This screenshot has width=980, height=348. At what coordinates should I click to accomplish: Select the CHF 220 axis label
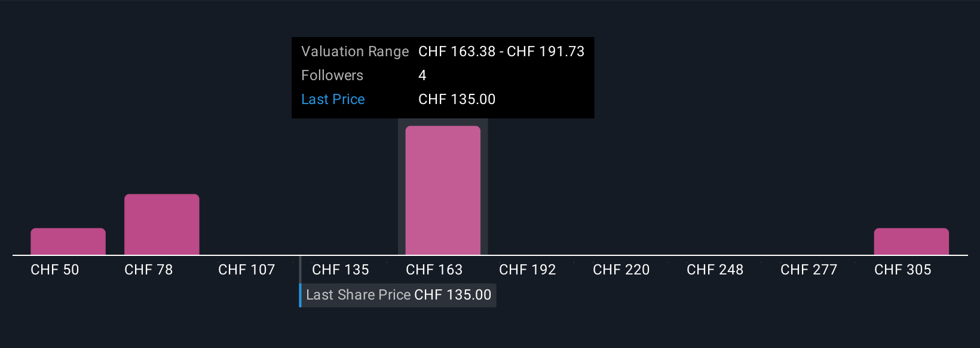point(621,270)
